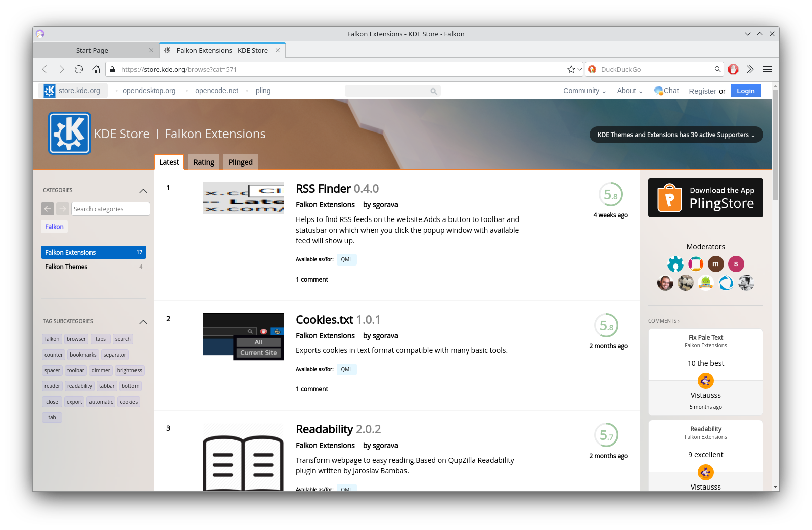Viewport: 812px width, 530px height.
Task: Open the Cookies.txt thumbnail
Action: point(243,336)
